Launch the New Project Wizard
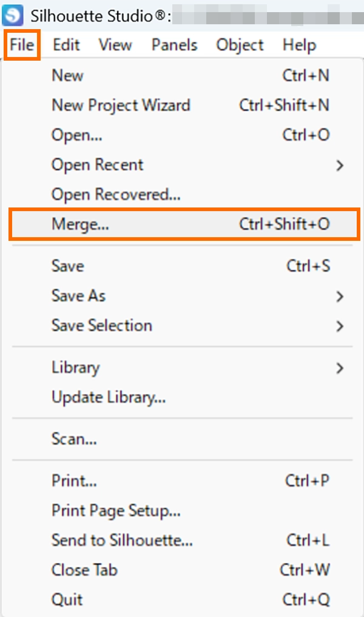 [x=121, y=106]
